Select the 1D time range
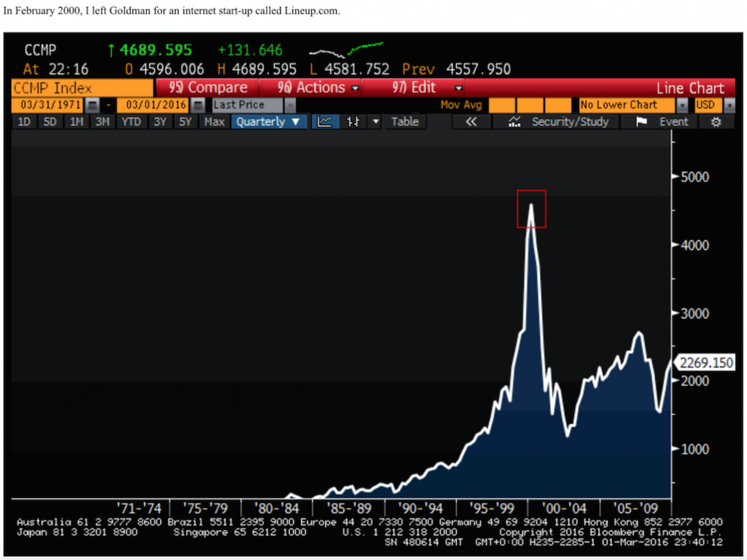747x560 pixels. (24, 122)
